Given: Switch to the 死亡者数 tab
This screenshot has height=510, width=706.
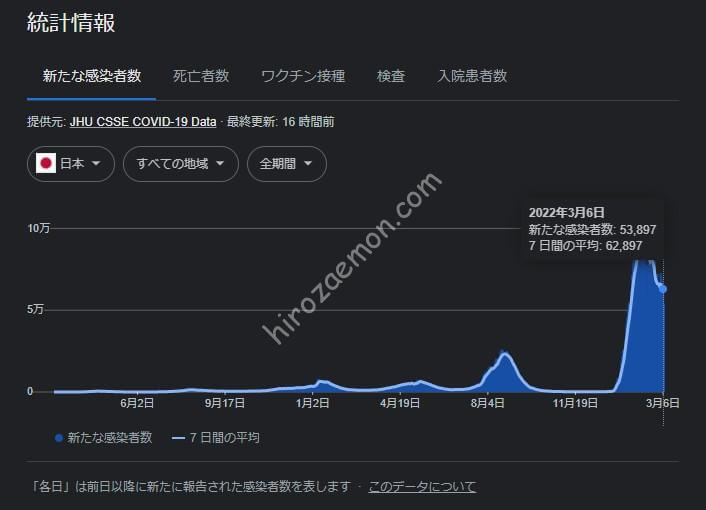Looking at the screenshot, I should pyautogui.click(x=201, y=76).
